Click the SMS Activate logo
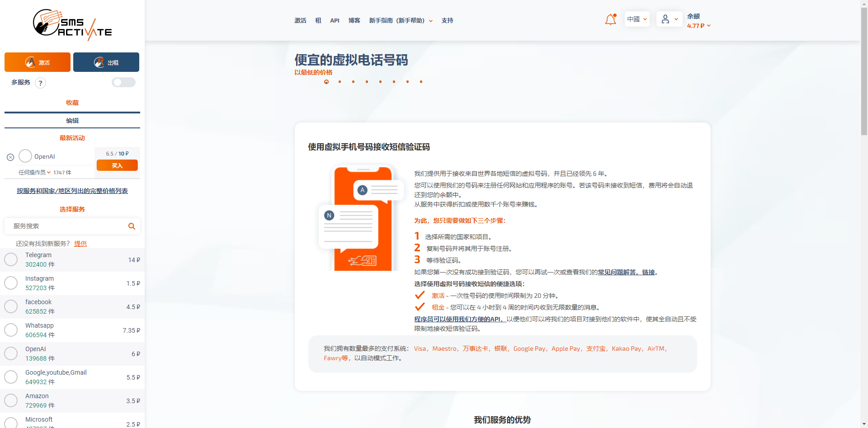The height and width of the screenshot is (428, 868). coord(72,24)
